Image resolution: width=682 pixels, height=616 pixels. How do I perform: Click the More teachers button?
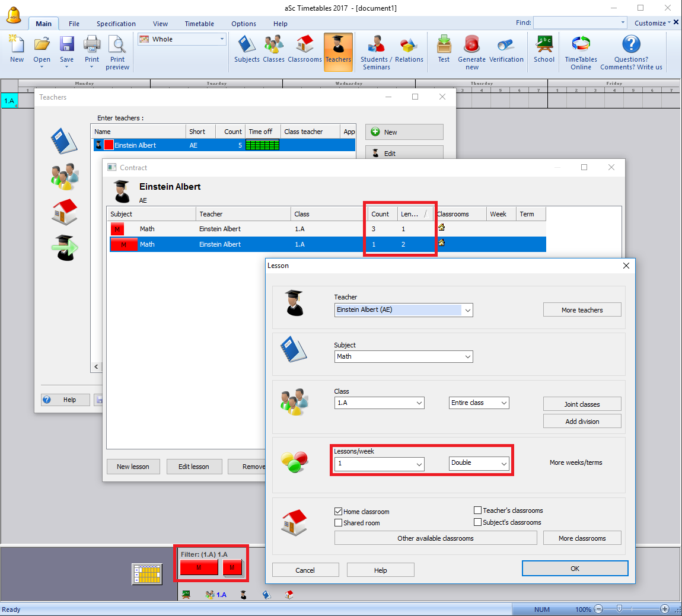coord(582,310)
